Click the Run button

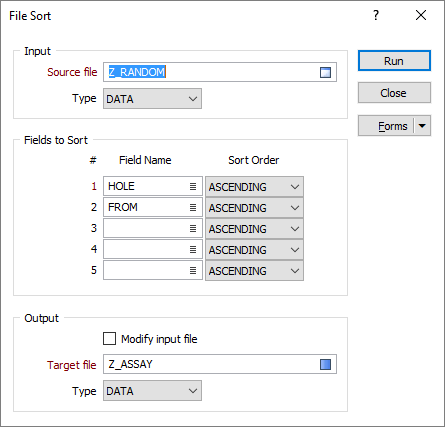click(x=394, y=61)
